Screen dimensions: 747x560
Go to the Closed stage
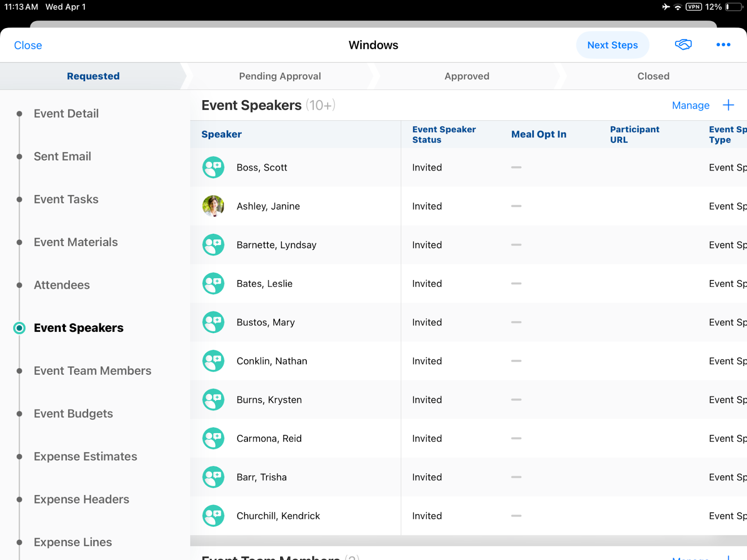tap(653, 76)
